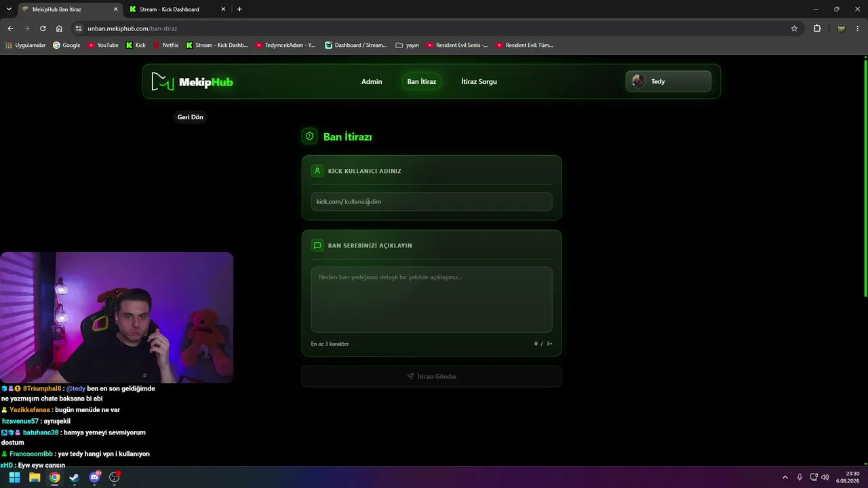Click the 8Triumphal8 username in chat

42,388
